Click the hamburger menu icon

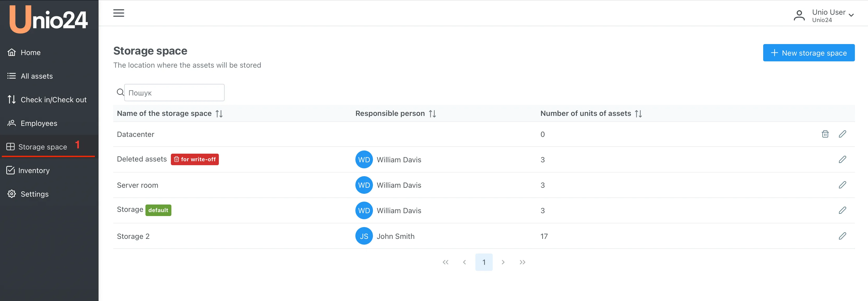click(x=119, y=13)
